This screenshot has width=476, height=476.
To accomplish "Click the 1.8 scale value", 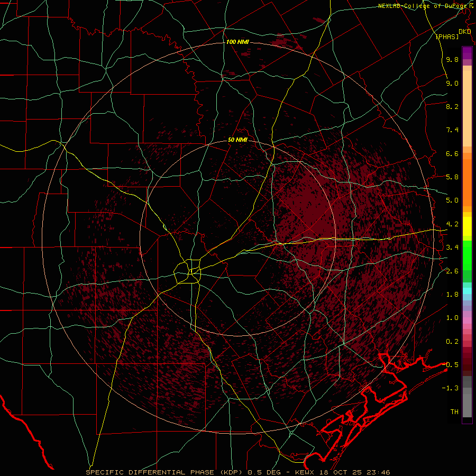I will tap(452, 295).
